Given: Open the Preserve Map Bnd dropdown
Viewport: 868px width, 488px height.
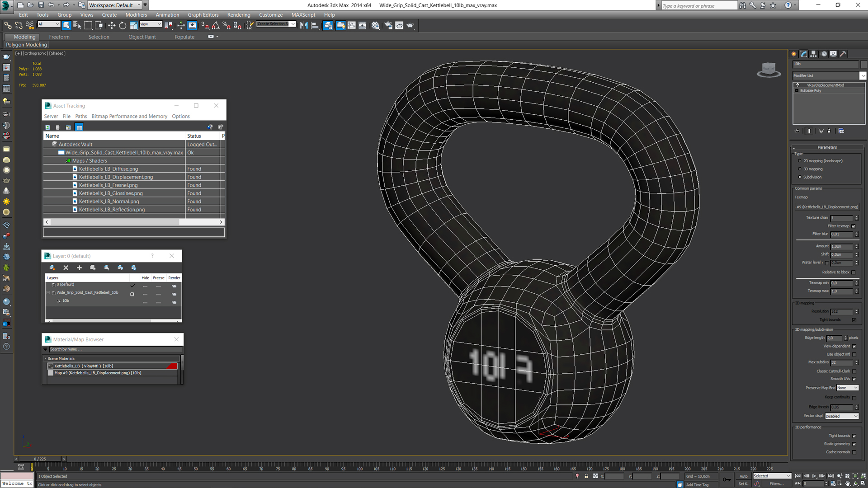Looking at the screenshot, I should 847,388.
